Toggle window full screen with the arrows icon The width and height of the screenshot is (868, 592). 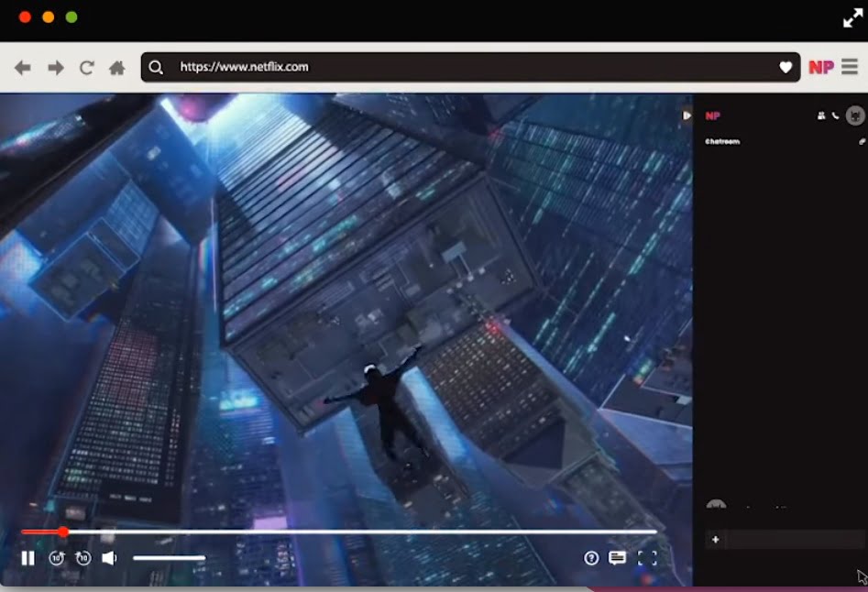(x=852, y=18)
